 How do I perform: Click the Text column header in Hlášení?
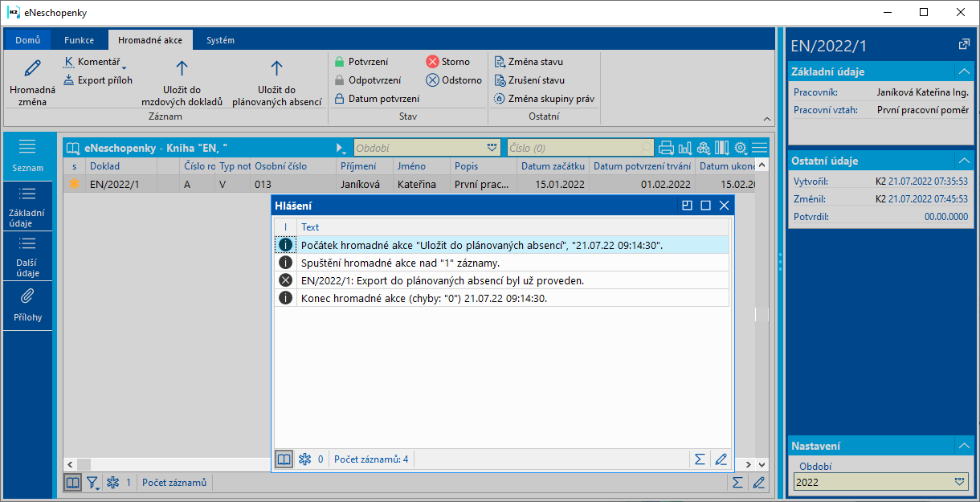(x=512, y=227)
